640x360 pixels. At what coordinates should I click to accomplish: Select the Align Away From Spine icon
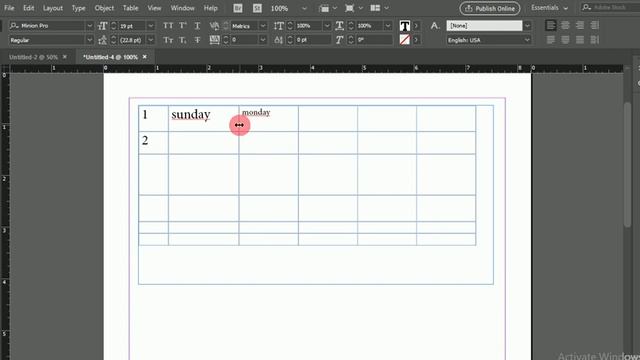595,40
